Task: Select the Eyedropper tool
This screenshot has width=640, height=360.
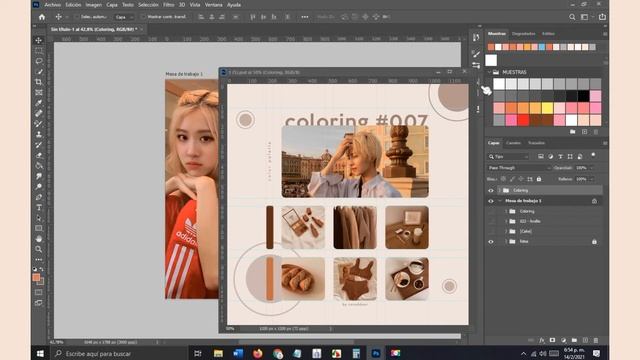Action: 39,103
